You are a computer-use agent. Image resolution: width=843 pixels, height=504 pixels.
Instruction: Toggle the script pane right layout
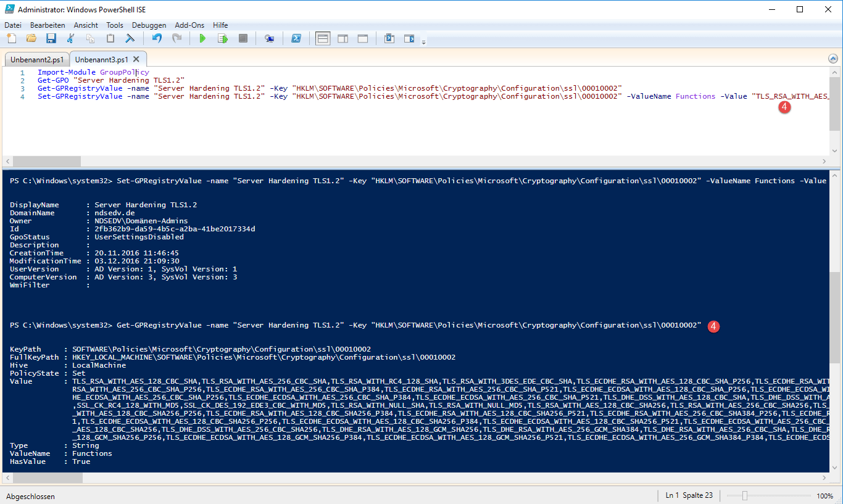pyautogui.click(x=343, y=39)
